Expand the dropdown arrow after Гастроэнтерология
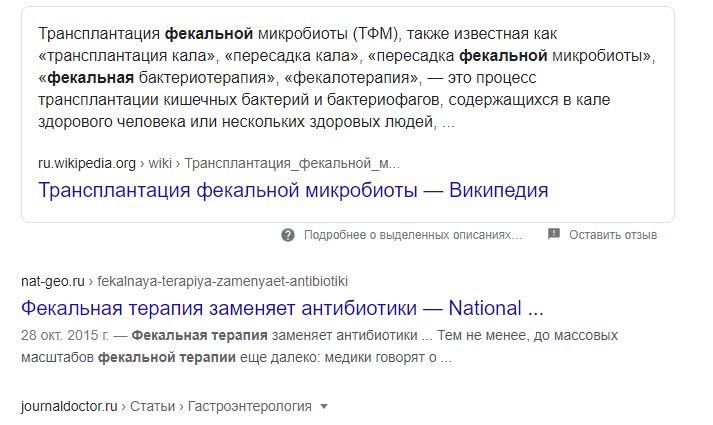713x425 pixels. click(323, 406)
